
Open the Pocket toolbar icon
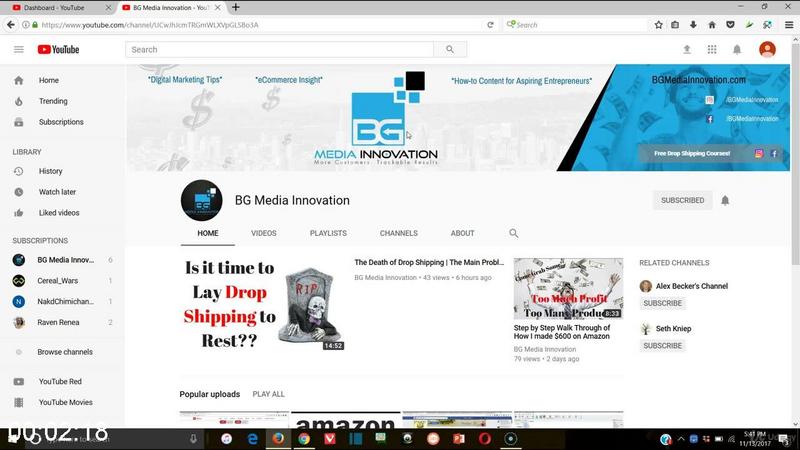click(x=730, y=24)
